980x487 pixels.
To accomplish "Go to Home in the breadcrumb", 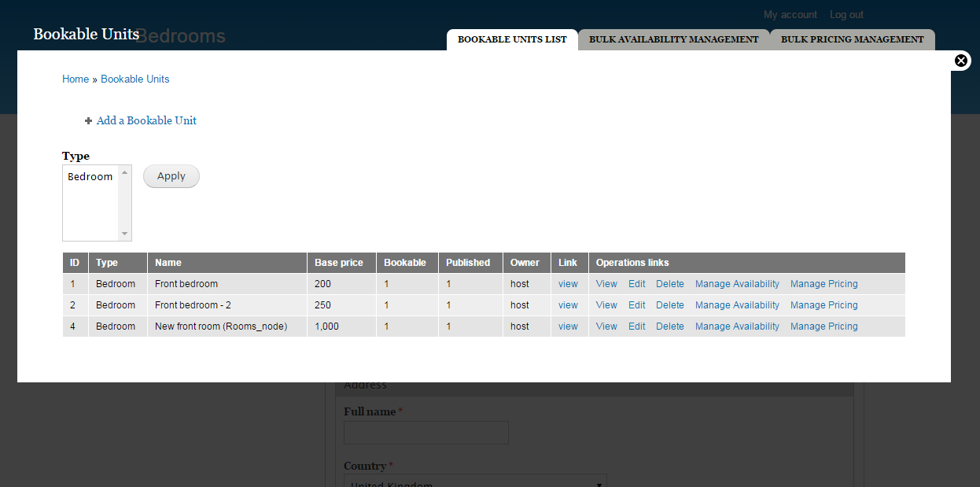I will click(76, 79).
